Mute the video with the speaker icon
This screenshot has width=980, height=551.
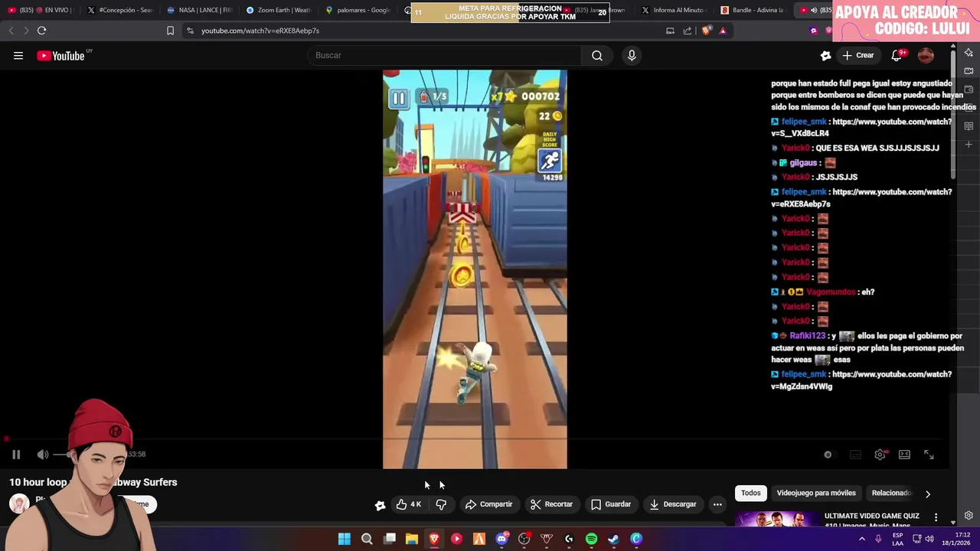43,455
